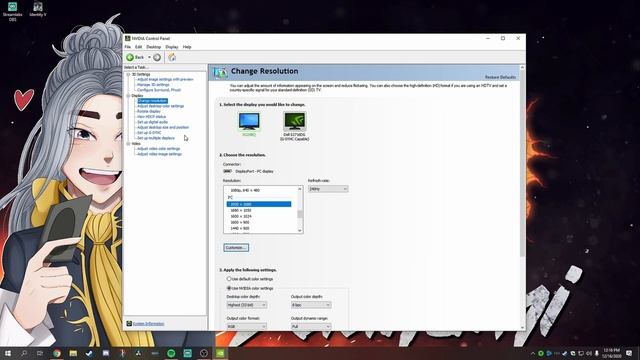Open Streamlabs OBS desktop shortcut
This screenshot has width=640, height=360.
[x=13, y=11]
